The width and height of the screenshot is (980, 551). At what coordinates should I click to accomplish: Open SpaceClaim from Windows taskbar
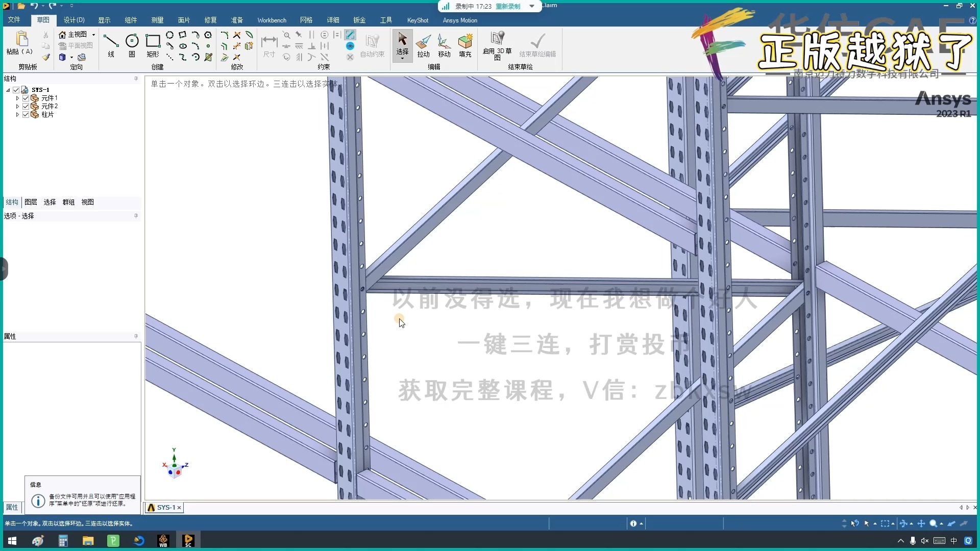point(188,540)
